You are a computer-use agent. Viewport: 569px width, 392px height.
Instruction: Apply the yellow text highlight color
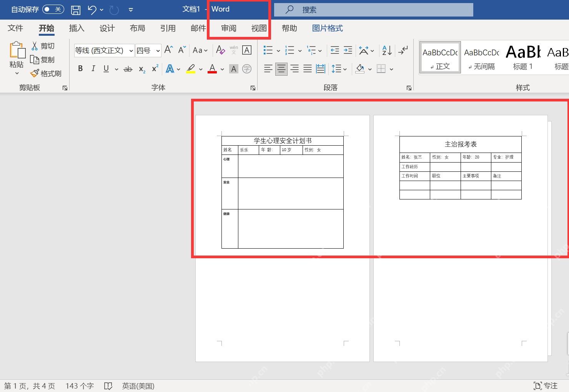tap(191, 69)
